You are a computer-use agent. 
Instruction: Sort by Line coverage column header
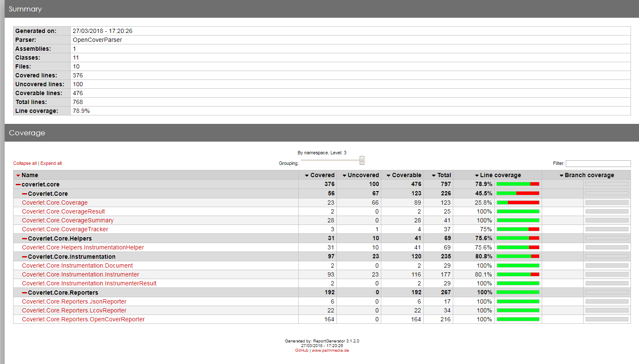tap(498, 175)
